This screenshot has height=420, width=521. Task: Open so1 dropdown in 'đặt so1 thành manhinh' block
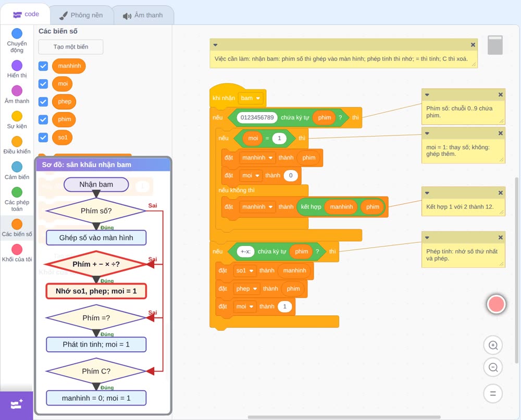[x=245, y=270]
